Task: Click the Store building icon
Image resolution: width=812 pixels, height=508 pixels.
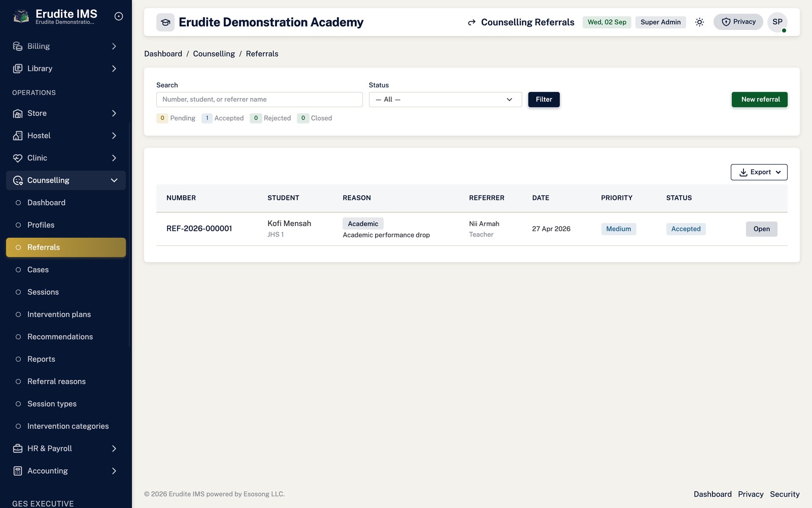Action: click(18, 113)
